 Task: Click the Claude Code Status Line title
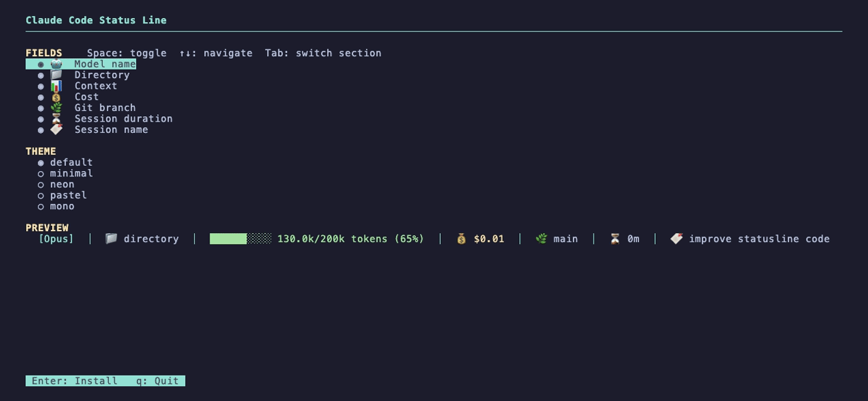point(96,20)
